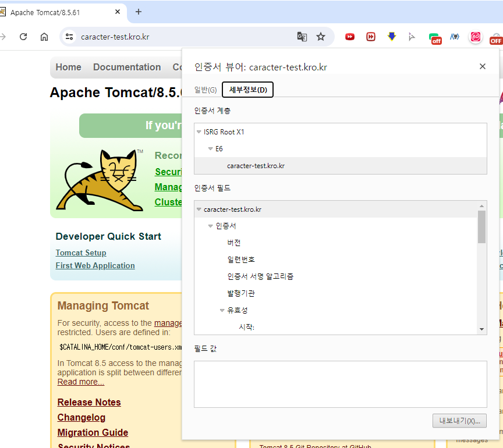This screenshot has height=448, width=503.
Task: Open Home in the Tomcat navigation bar
Action: (x=68, y=67)
